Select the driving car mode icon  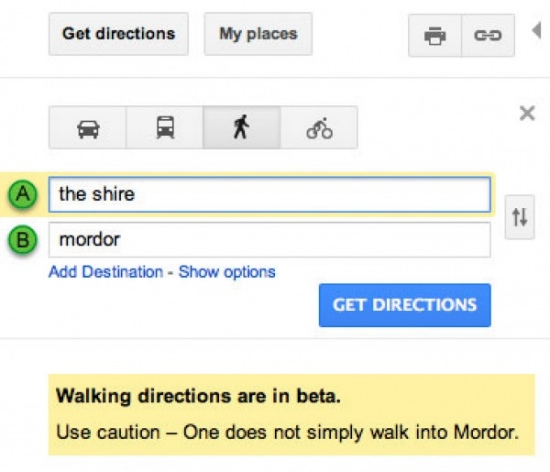(x=88, y=128)
